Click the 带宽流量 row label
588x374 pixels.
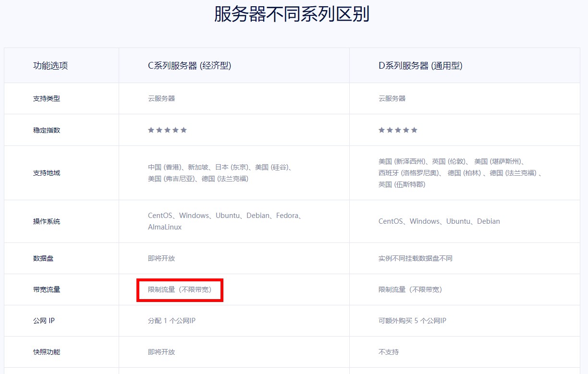(x=47, y=290)
